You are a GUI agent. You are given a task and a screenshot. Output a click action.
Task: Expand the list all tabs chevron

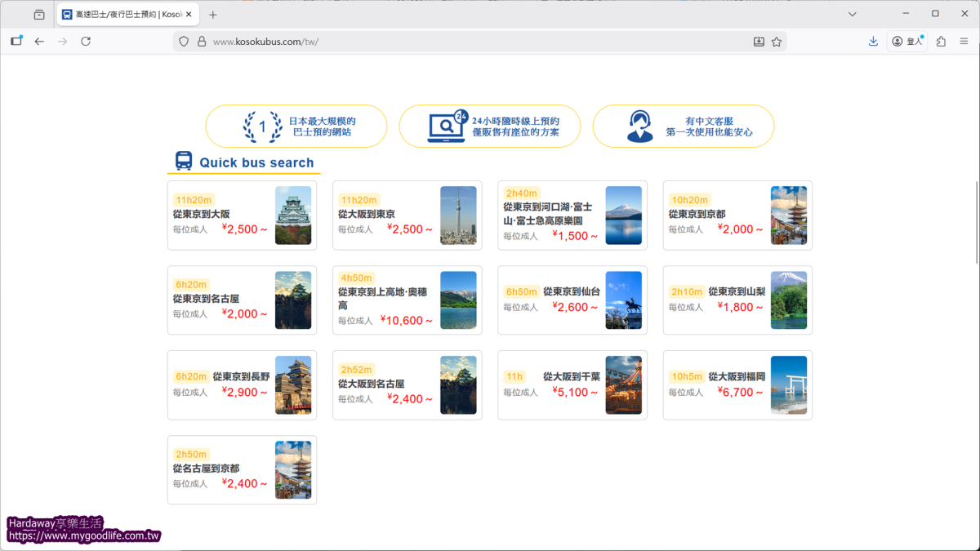tap(852, 14)
